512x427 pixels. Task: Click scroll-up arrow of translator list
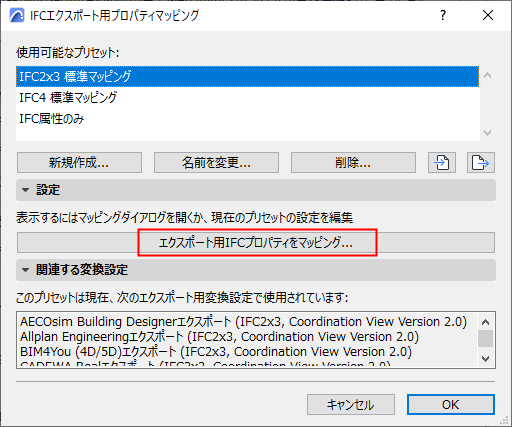click(x=486, y=322)
